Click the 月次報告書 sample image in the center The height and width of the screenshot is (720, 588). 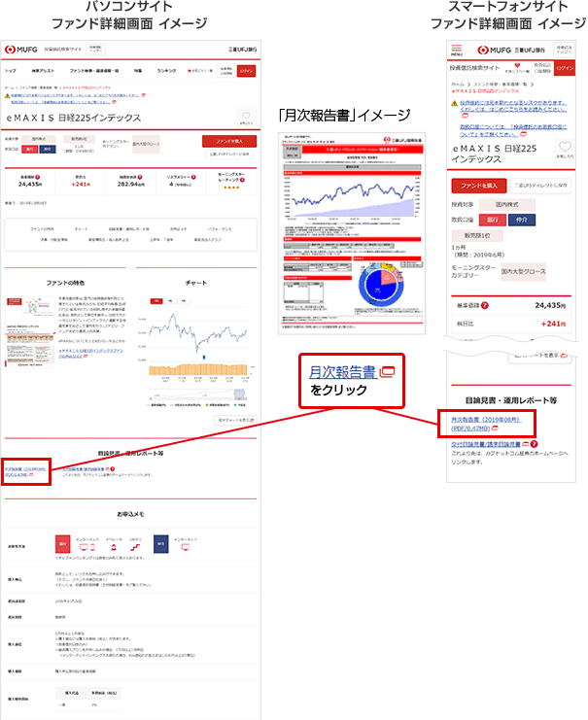tap(352, 233)
